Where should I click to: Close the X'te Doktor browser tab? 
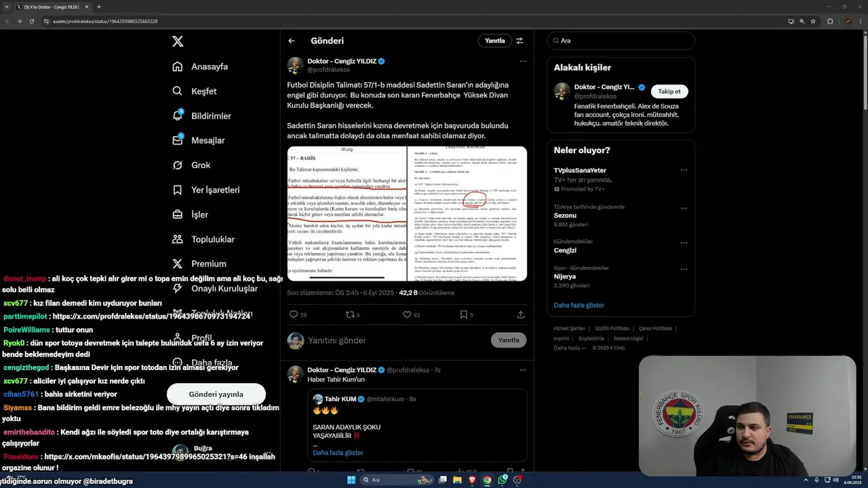point(86,7)
